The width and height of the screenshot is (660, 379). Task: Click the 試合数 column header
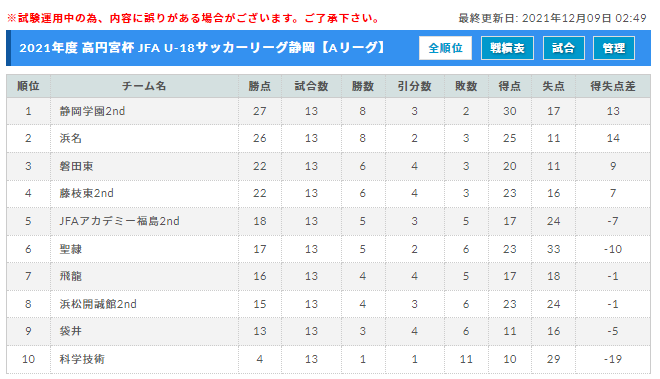point(311,86)
